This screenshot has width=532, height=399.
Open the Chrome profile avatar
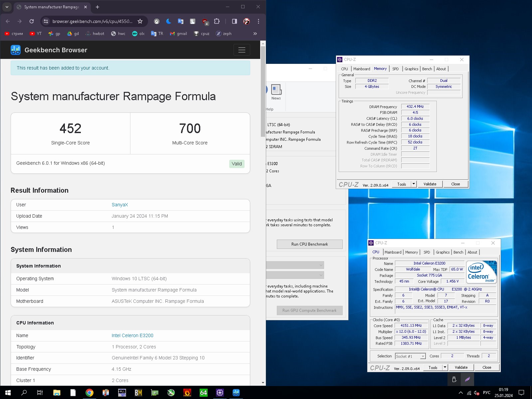click(x=247, y=21)
